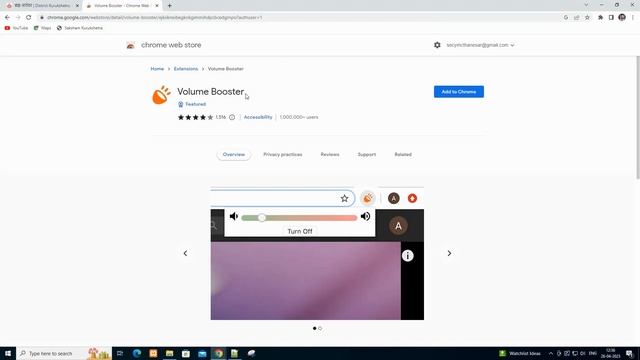
Task: Open Microsoft Store from the taskbar
Action: [x=186, y=353]
